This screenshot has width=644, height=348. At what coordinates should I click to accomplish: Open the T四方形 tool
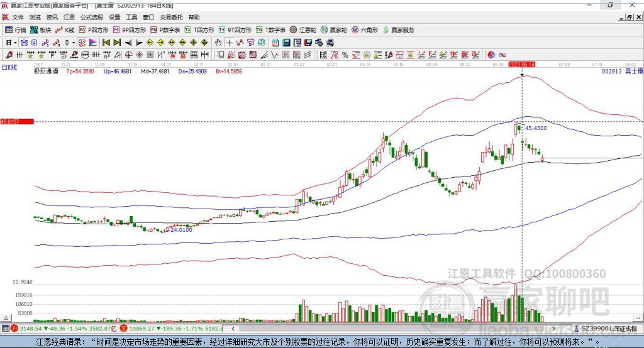[x=199, y=30]
